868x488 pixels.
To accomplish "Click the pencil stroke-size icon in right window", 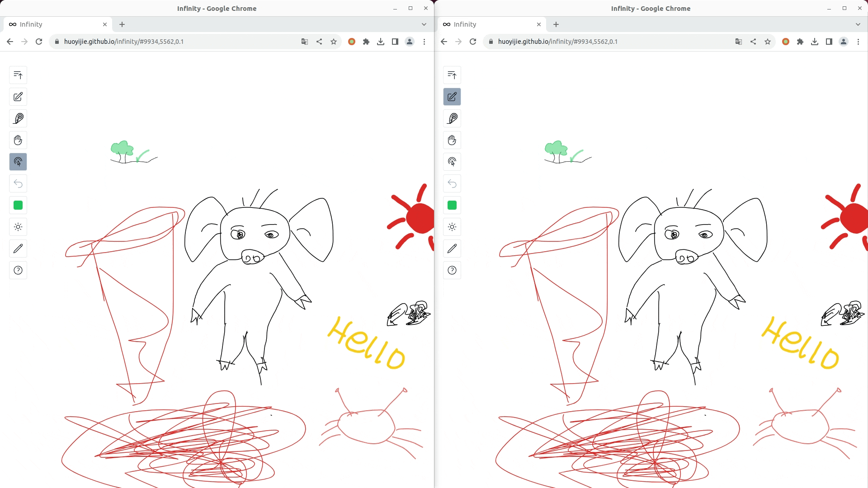I will click(x=452, y=249).
